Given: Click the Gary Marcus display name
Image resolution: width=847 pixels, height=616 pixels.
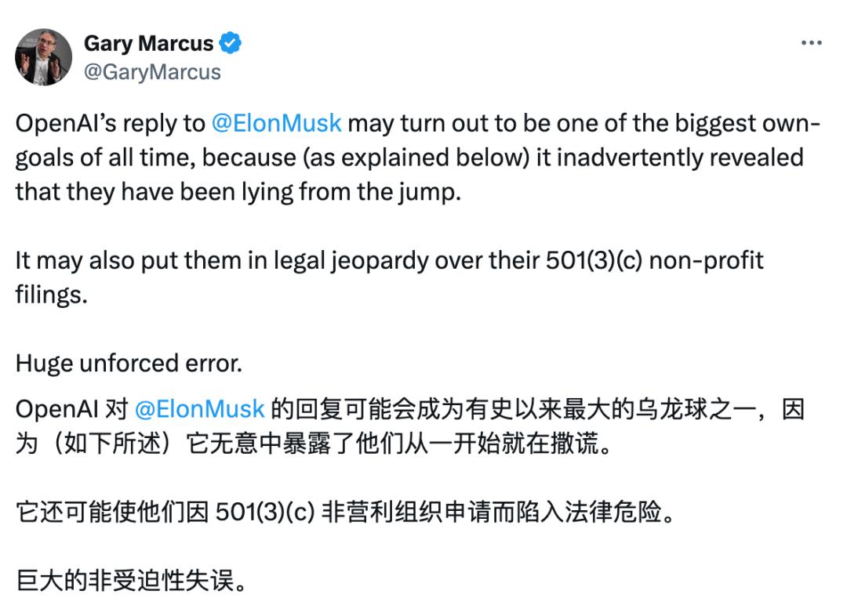Looking at the screenshot, I should click(x=148, y=43).
